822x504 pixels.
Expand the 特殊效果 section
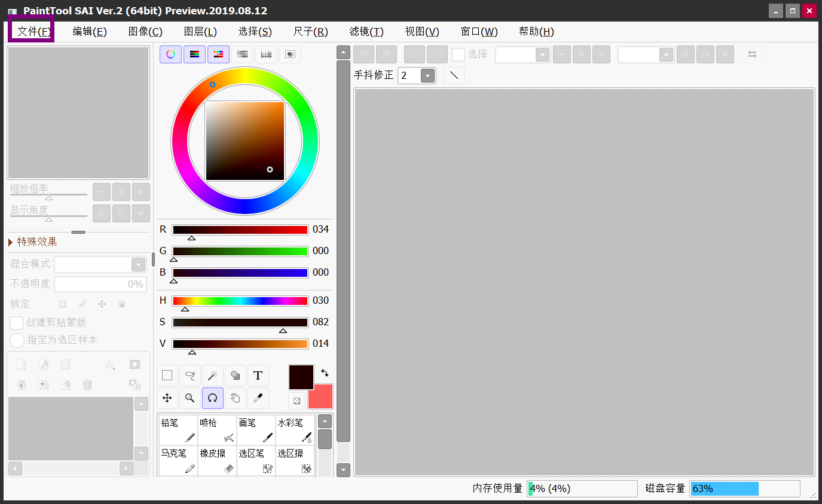pyautogui.click(x=33, y=242)
